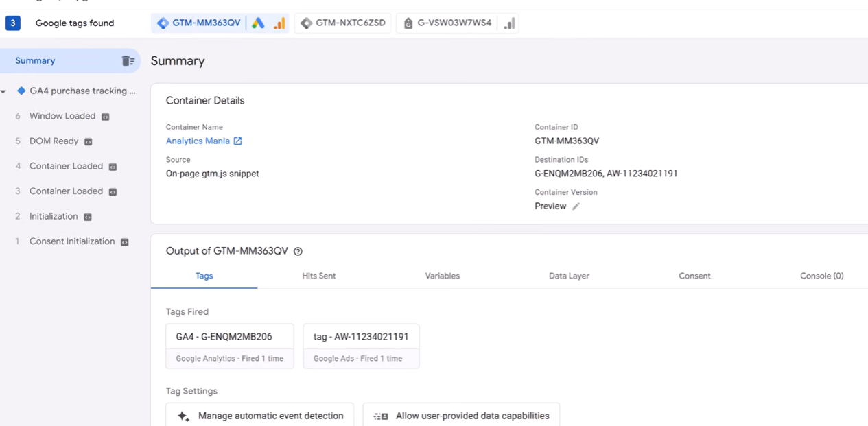Click the icon beside Consent Initialization
The image size is (868, 426).
[x=124, y=241]
